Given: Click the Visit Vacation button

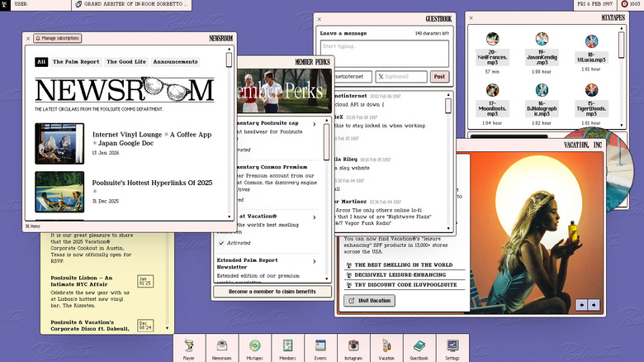Looking at the screenshot, I should click(x=370, y=301).
